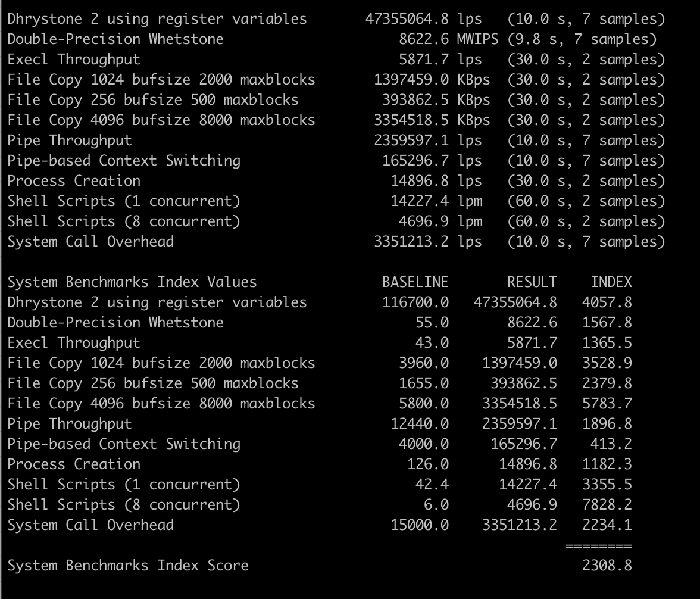
Task: Select the Dhrystone raw value 47355064.8
Action: pyautogui.click(x=407, y=19)
